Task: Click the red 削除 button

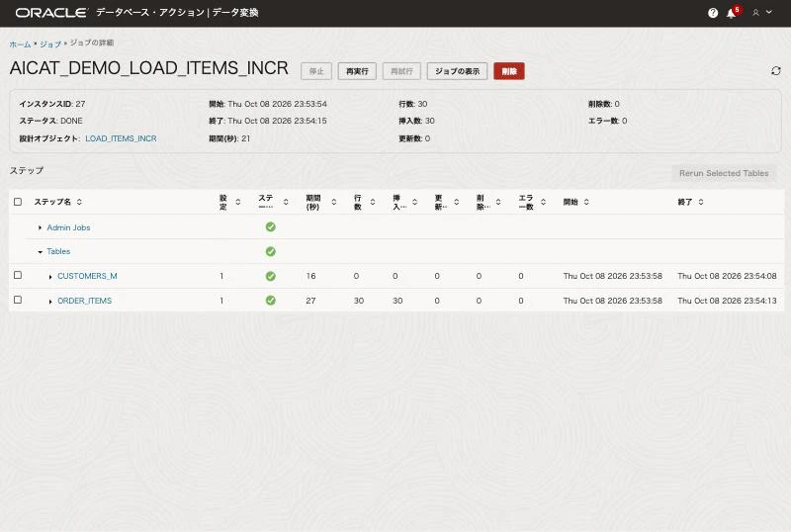Action: click(x=509, y=71)
